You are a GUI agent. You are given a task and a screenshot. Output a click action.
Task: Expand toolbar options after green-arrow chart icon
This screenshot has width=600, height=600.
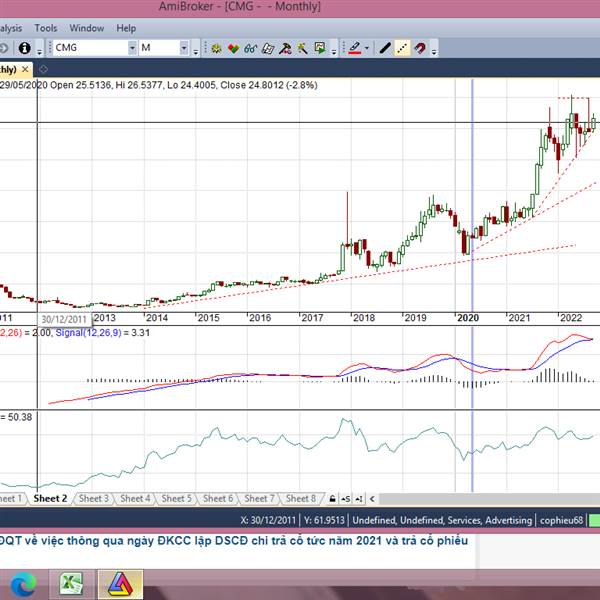tap(334, 51)
